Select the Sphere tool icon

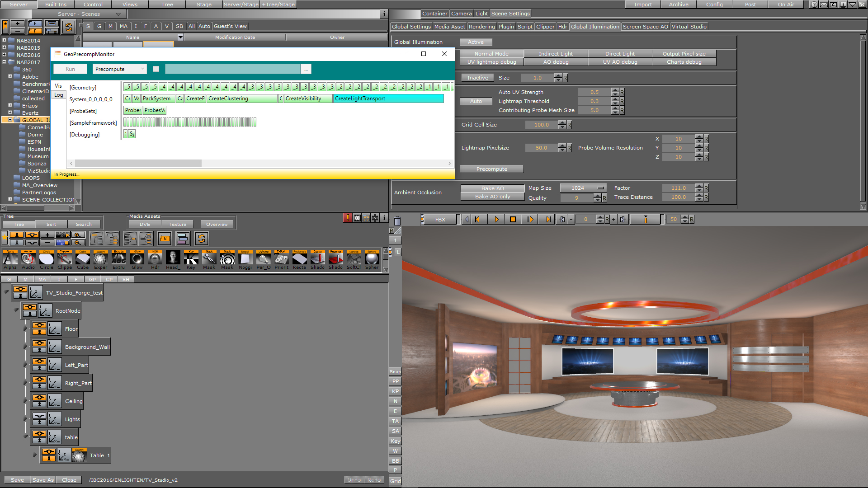tap(372, 260)
